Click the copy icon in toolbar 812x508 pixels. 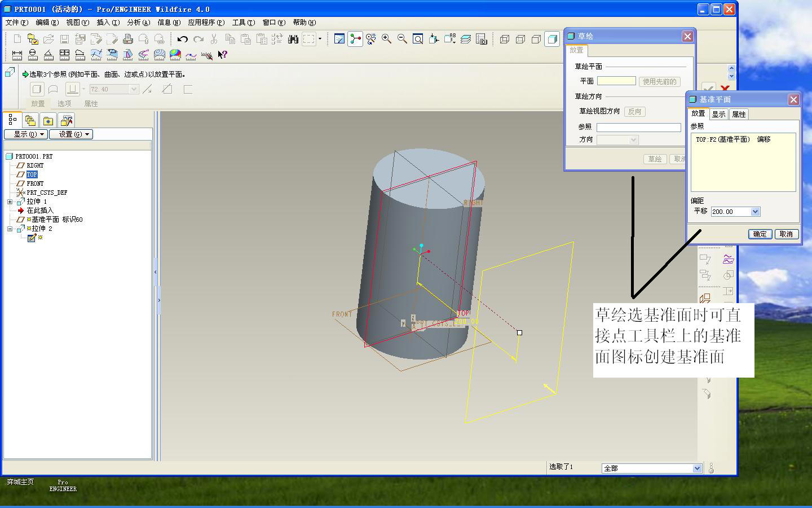(230, 39)
